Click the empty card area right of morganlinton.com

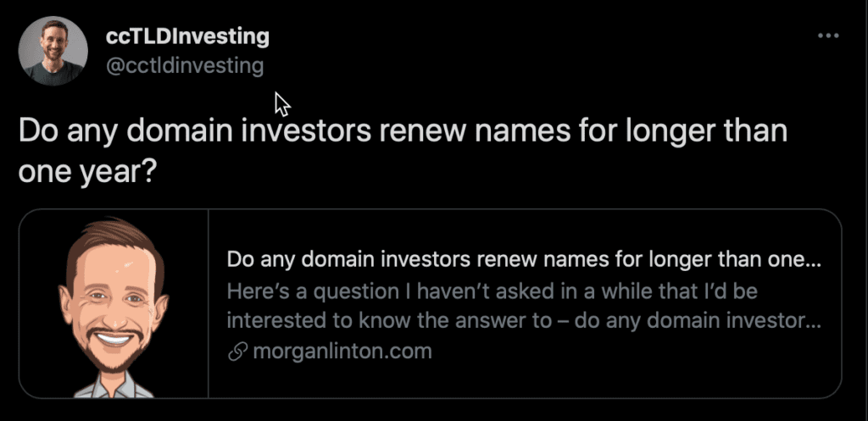[x=636, y=352]
